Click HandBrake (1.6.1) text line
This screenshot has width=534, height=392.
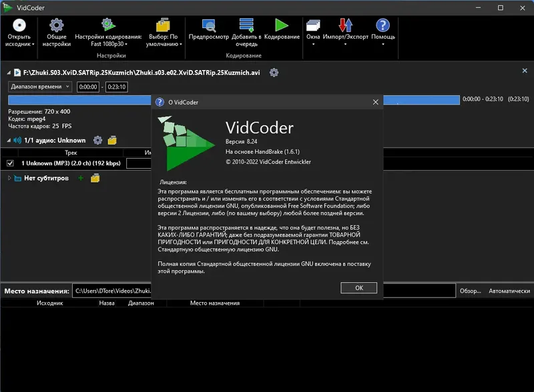(x=262, y=152)
